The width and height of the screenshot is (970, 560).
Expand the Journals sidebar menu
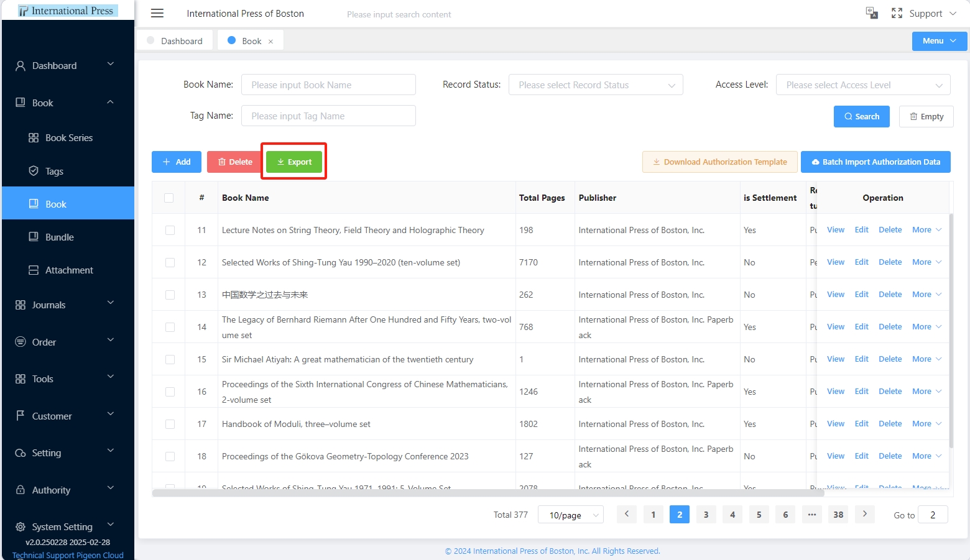point(67,305)
